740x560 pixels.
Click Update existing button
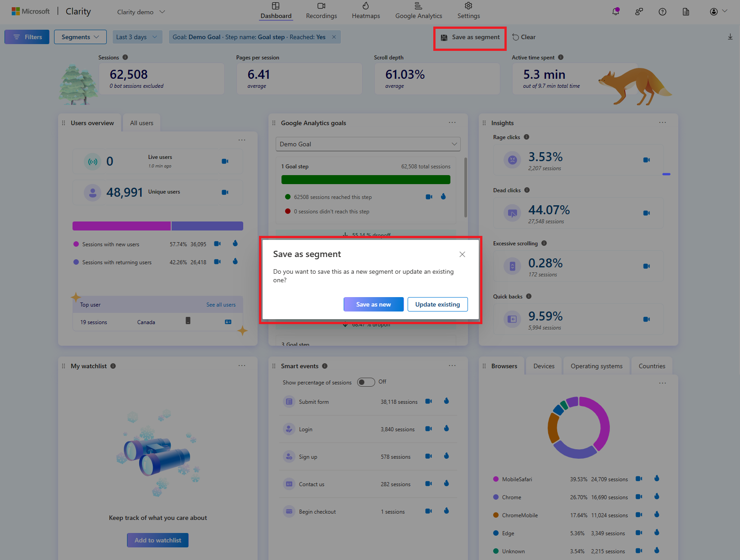coord(438,304)
